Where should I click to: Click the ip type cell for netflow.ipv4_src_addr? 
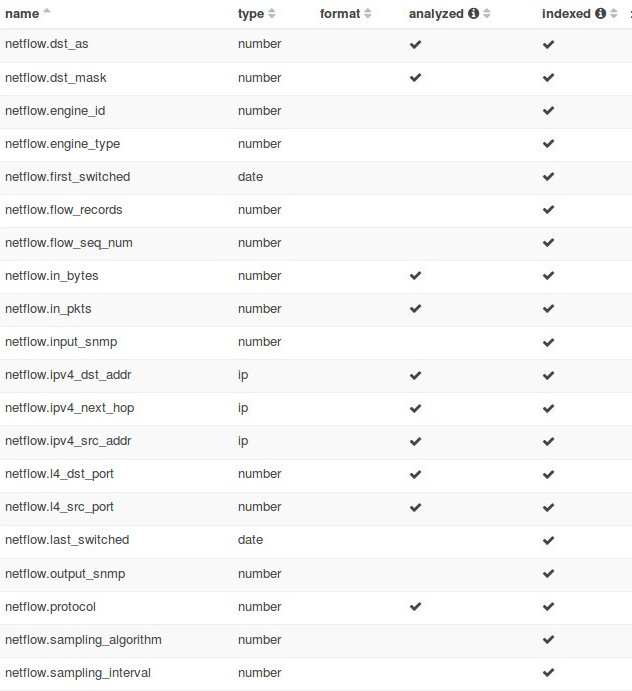pos(243,441)
